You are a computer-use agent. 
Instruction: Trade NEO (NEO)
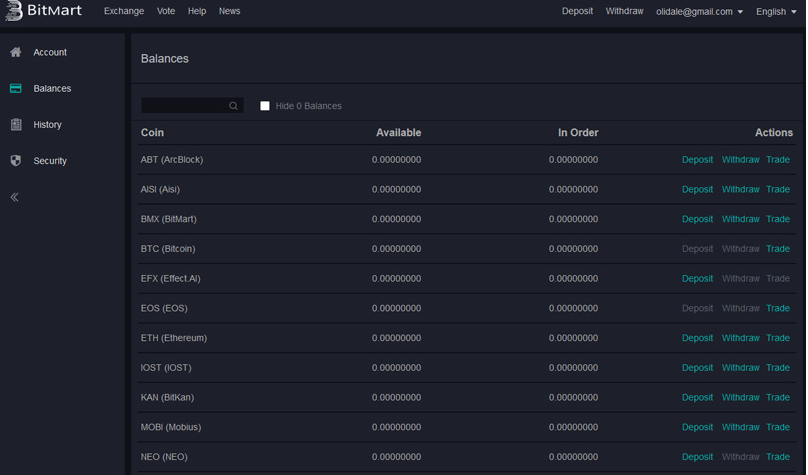click(778, 456)
